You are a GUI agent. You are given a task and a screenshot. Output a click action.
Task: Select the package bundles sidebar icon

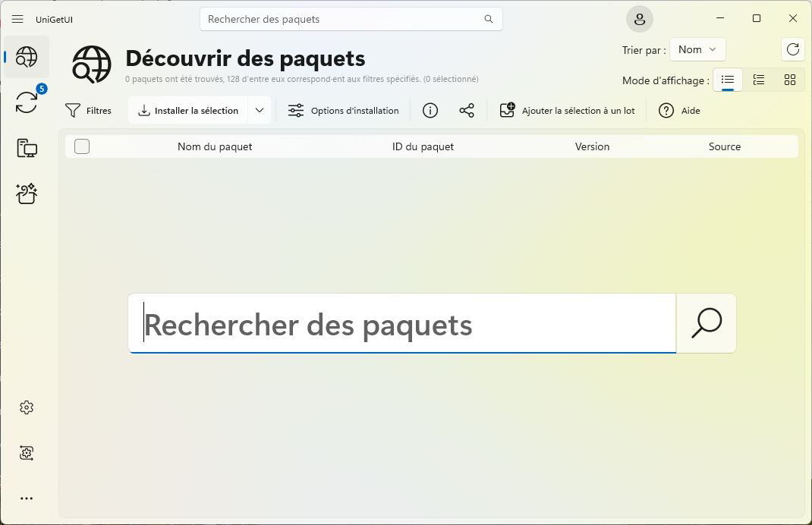pyautogui.click(x=27, y=193)
